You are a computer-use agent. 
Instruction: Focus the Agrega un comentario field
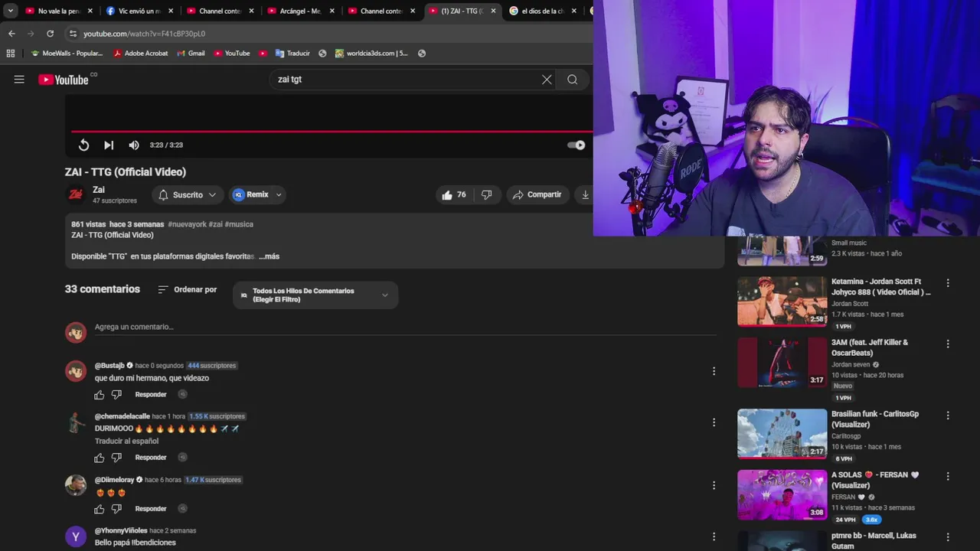coord(405,328)
